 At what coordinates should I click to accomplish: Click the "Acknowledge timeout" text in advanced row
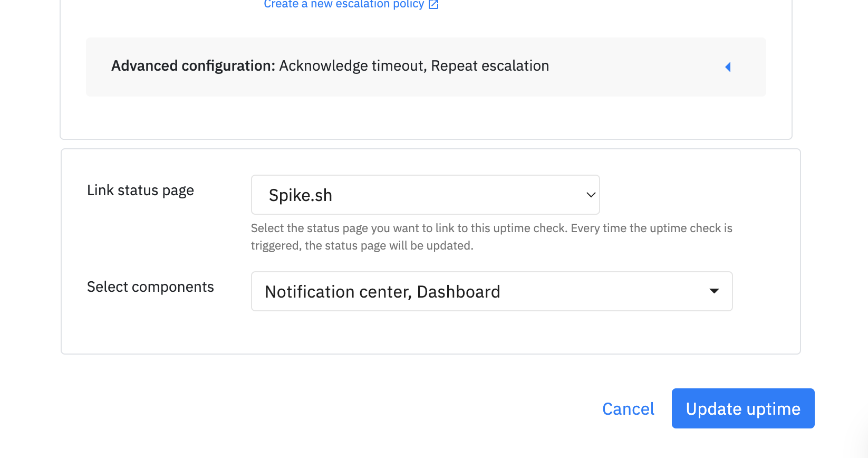pos(352,66)
